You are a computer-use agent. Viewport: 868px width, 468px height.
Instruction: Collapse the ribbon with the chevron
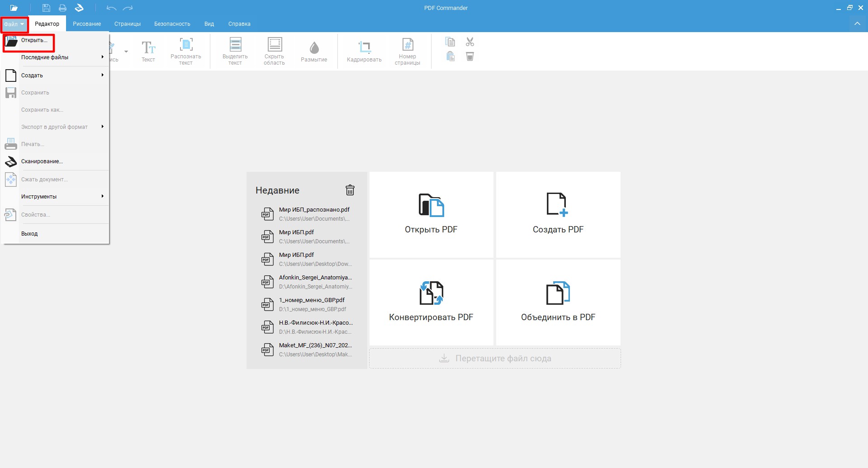pyautogui.click(x=857, y=24)
